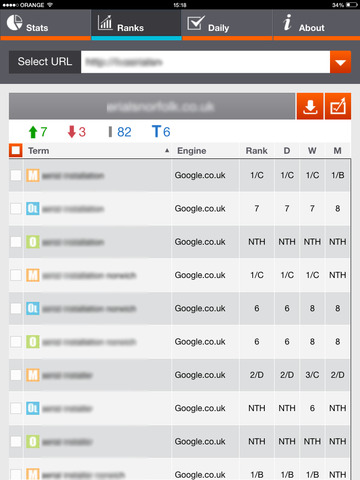Tap the green O icon in third row
The width and height of the screenshot is (360, 480).
(33, 242)
